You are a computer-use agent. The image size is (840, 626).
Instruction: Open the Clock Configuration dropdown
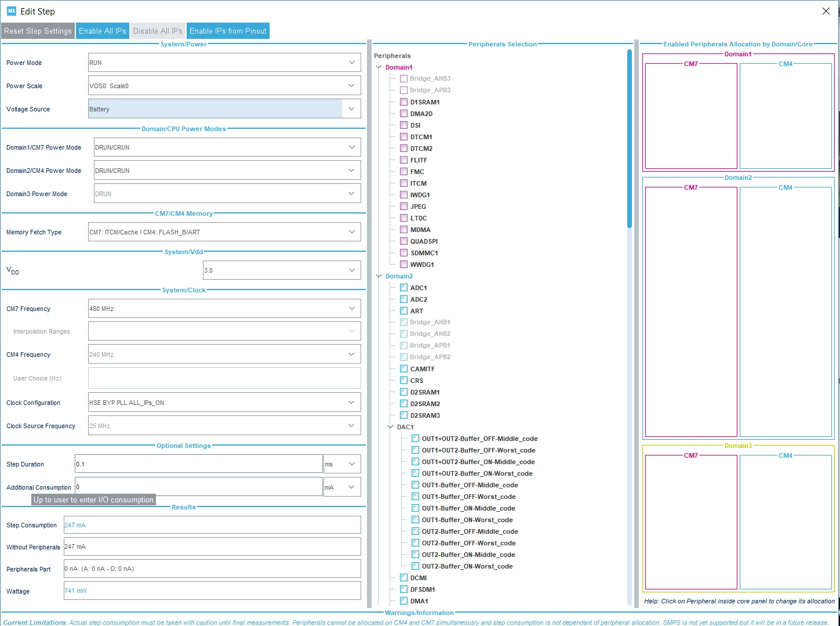point(224,403)
